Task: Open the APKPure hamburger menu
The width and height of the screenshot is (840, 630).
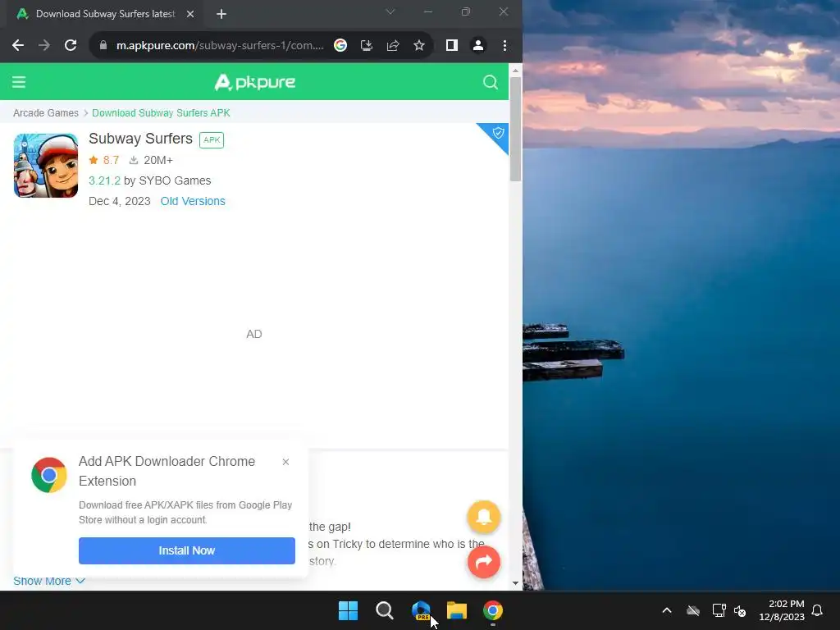Action: (19, 82)
